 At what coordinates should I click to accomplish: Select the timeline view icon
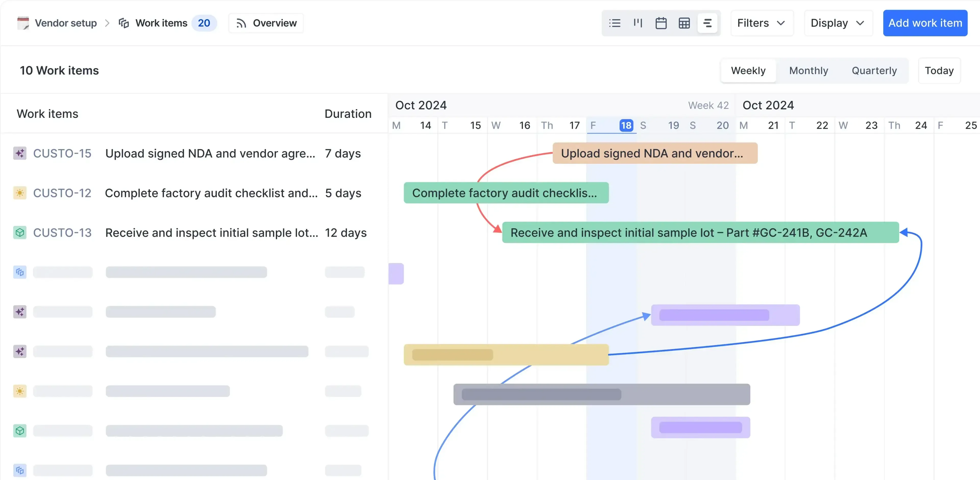(x=707, y=23)
